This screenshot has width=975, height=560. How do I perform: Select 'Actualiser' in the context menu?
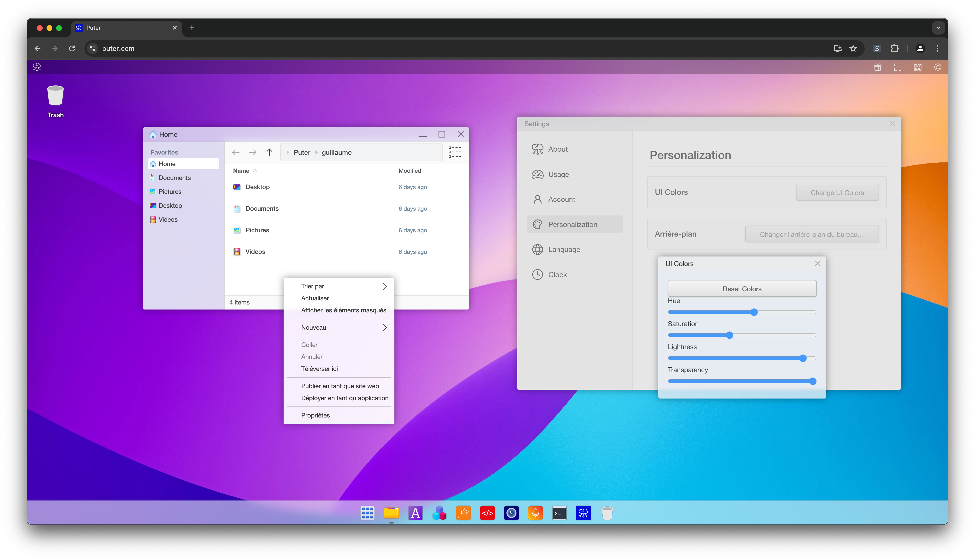pyautogui.click(x=339, y=298)
